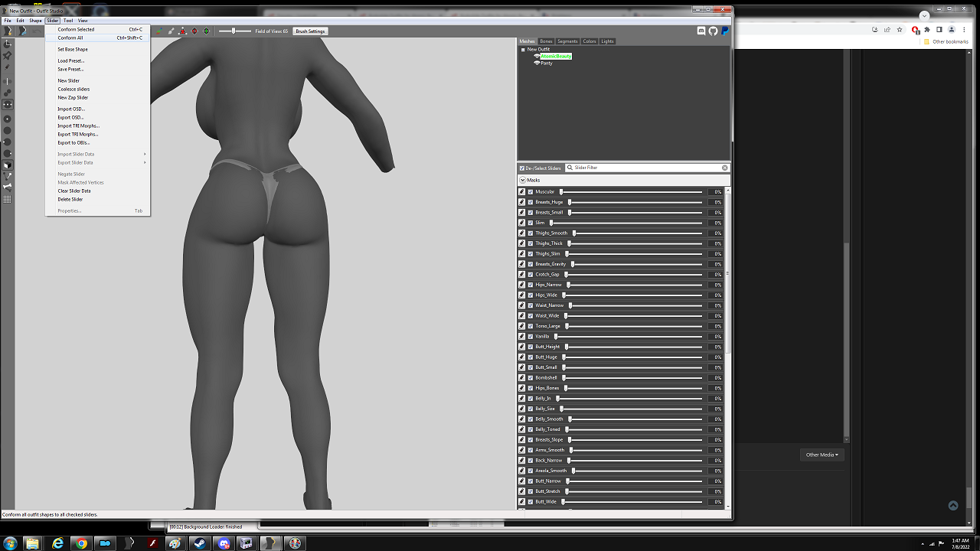This screenshot has width=980, height=551.
Task: Select the pin transform tool in left toolbar
Action: tap(8, 56)
